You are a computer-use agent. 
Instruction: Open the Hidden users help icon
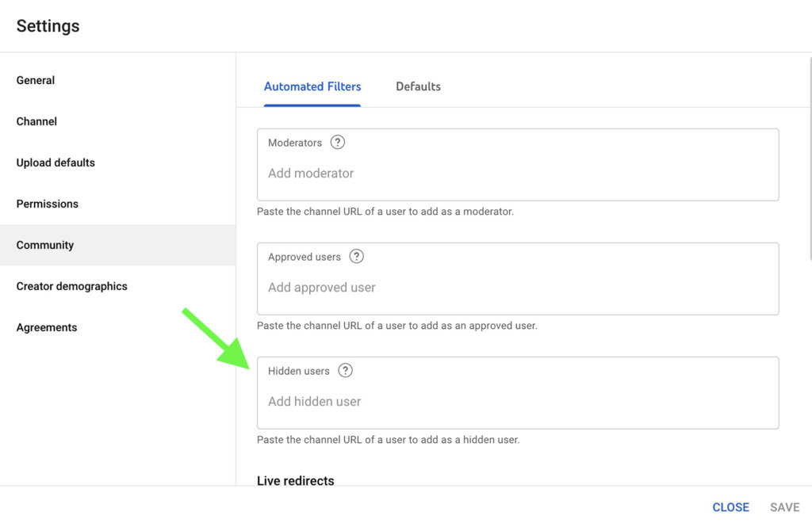click(345, 370)
